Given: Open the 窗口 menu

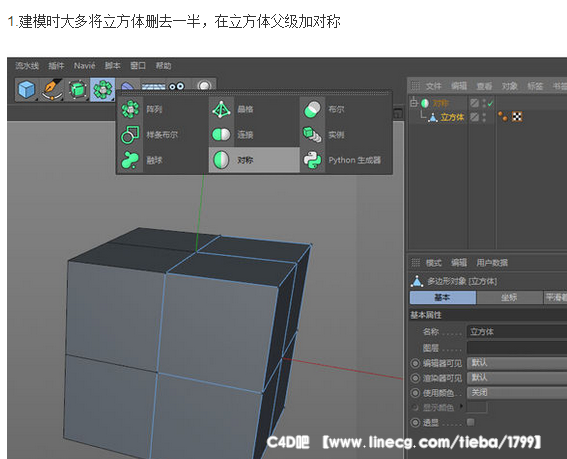Looking at the screenshot, I should point(138,65).
